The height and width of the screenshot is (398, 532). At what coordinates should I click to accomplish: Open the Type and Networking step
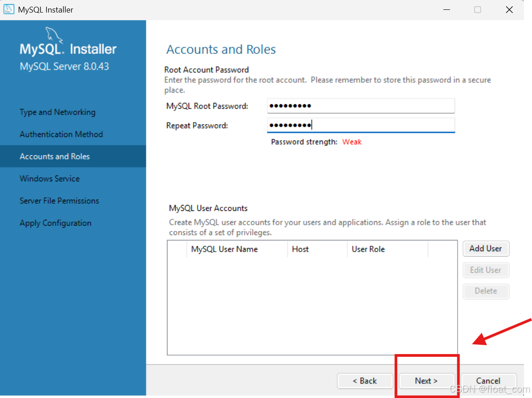click(57, 112)
